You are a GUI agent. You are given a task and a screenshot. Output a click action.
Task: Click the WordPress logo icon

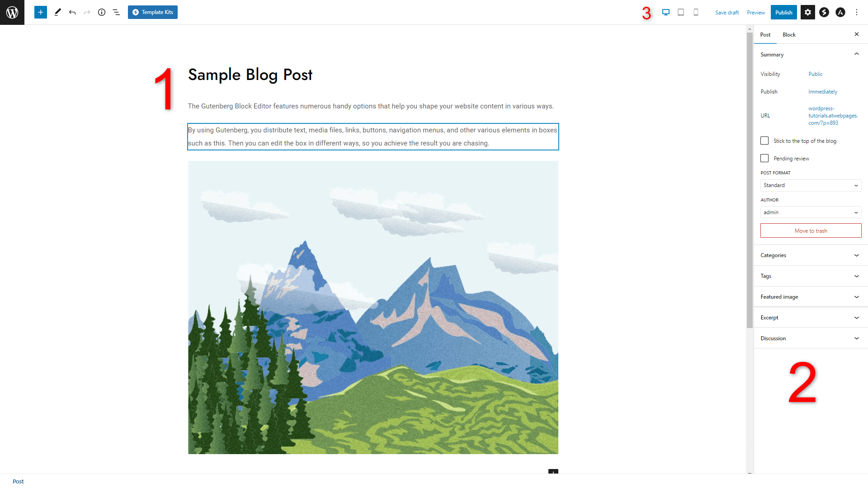click(12, 12)
